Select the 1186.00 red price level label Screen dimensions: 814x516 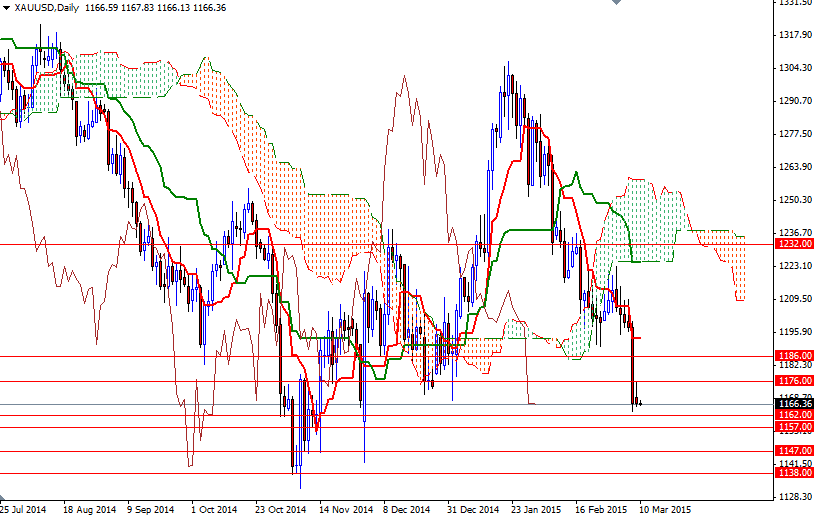point(794,356)
